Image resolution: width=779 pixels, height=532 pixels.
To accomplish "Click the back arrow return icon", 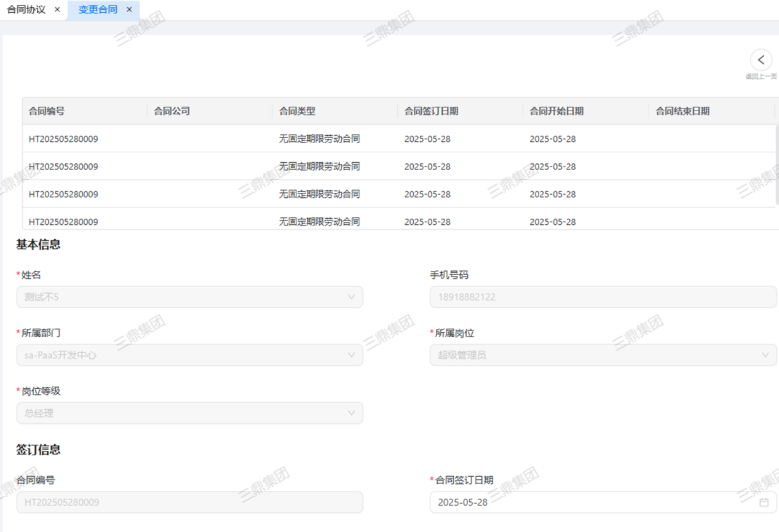I will click(x=761, y=60).
